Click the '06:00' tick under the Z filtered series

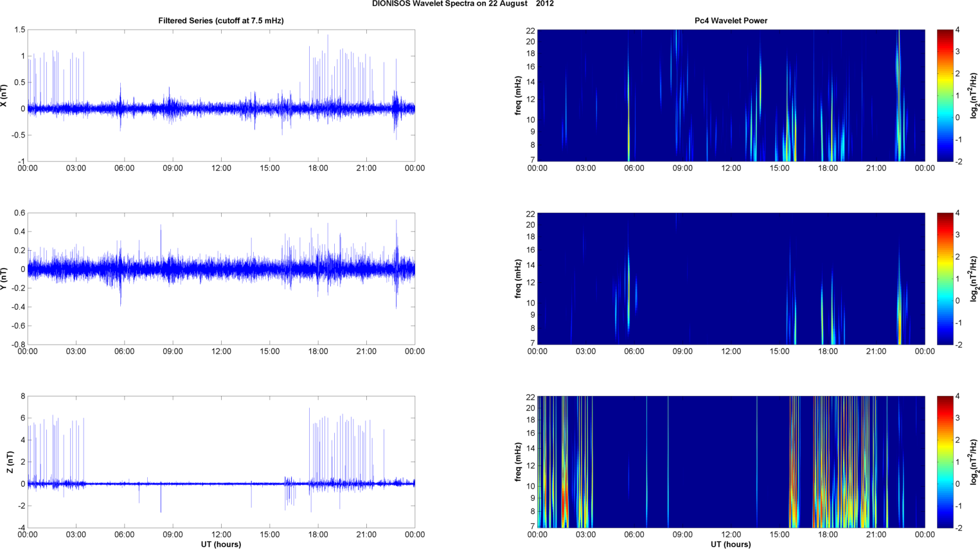pyautogui.click(x=125, y=535)
